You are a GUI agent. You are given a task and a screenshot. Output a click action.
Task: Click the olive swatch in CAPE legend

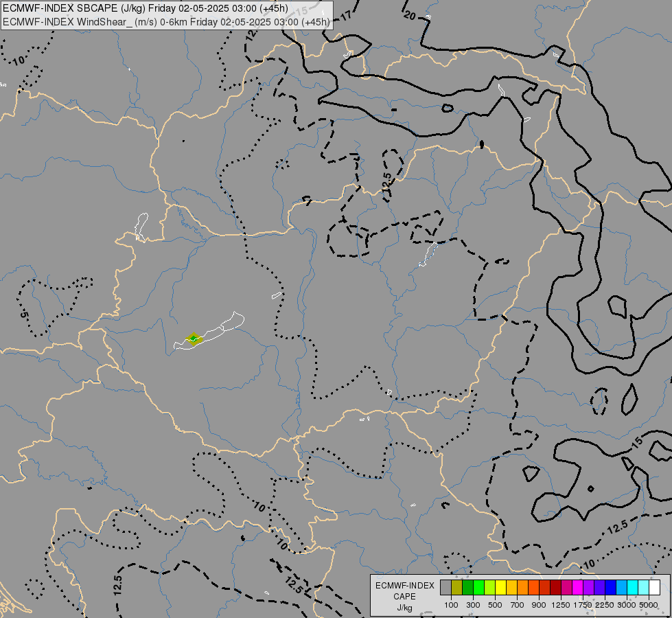[457, 588]
